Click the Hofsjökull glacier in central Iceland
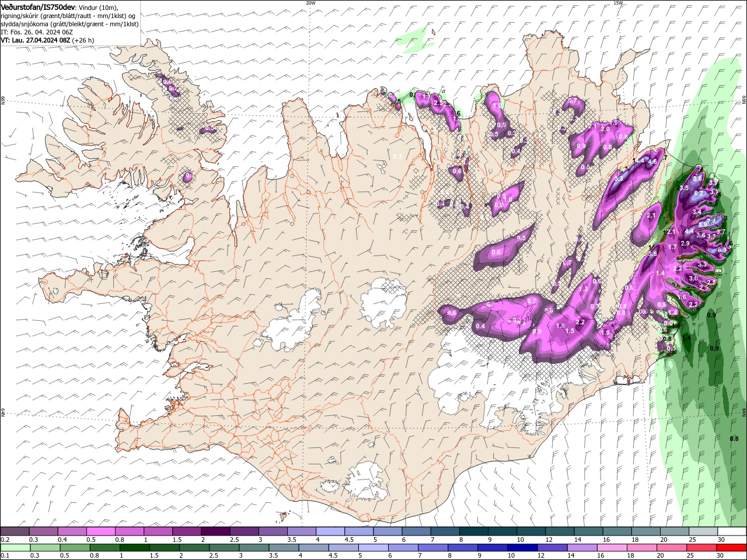This screenshot has height=560, width=747. (x=383, y=302)
